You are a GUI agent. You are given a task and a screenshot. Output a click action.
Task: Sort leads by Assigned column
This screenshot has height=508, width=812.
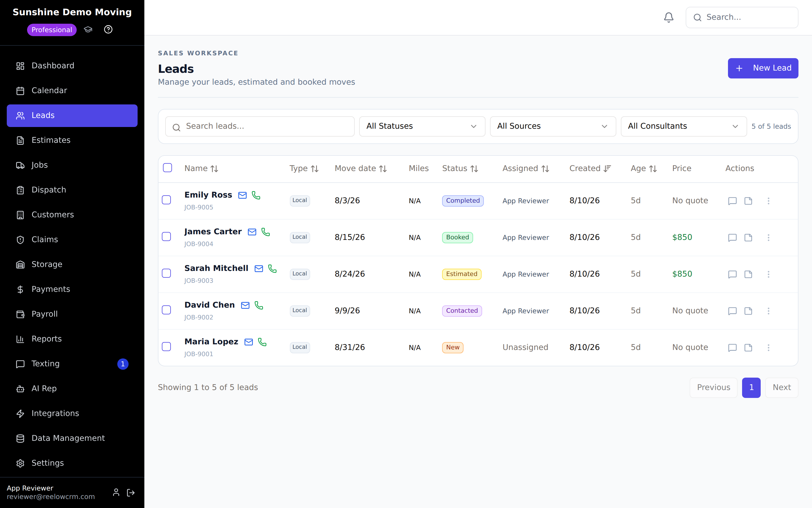click(x=526, y=168)
